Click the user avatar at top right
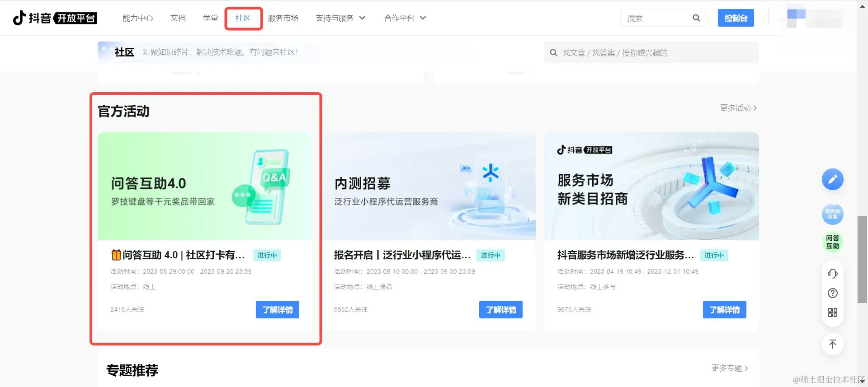This screenshot has height=387, width=868. [796, 16]
